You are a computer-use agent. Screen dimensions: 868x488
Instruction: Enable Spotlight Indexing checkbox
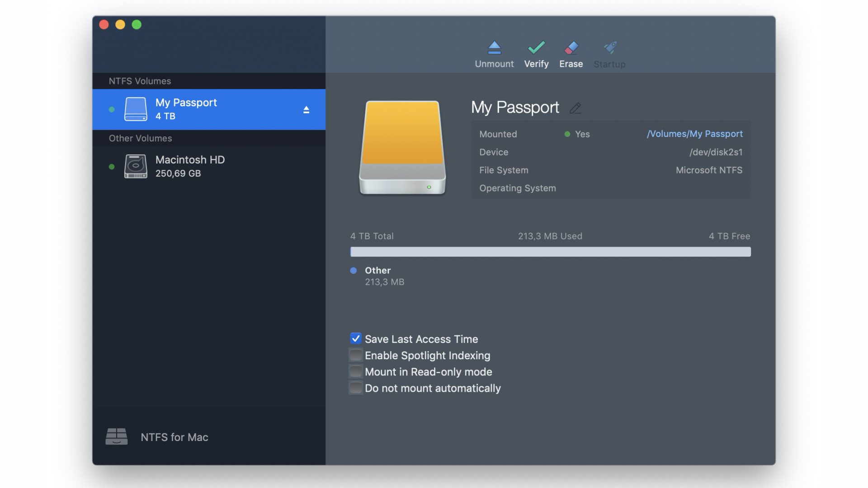tap(355, 355)
